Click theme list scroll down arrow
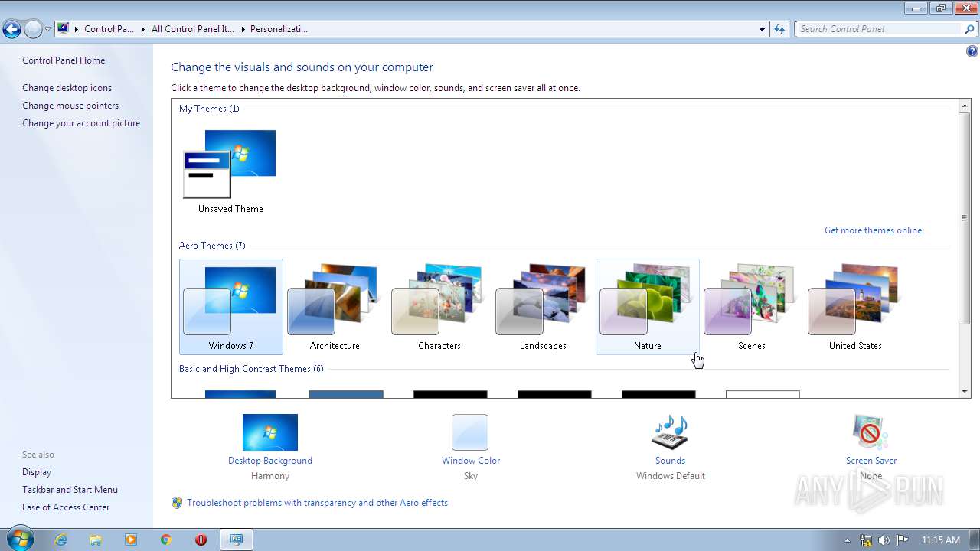 pos(964,392)
